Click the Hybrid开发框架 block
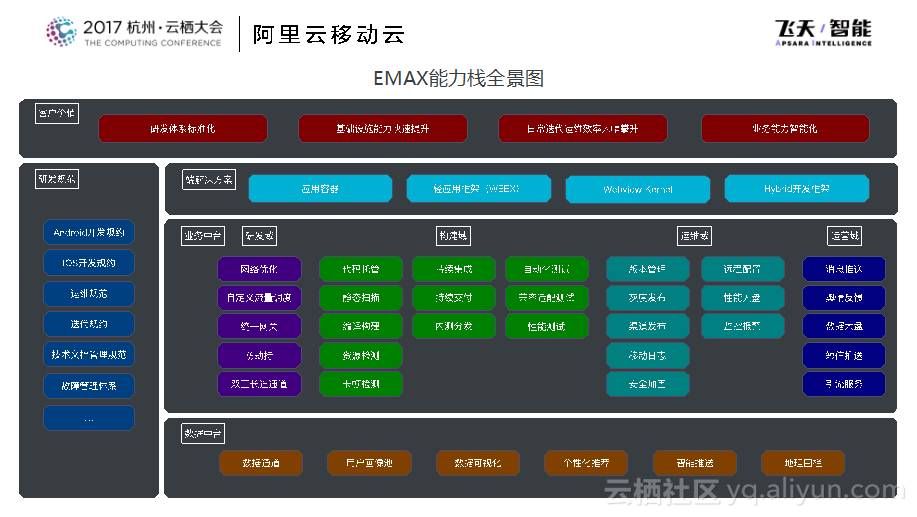917x517 pixels. pyautogui.click(x=797, y=189)
